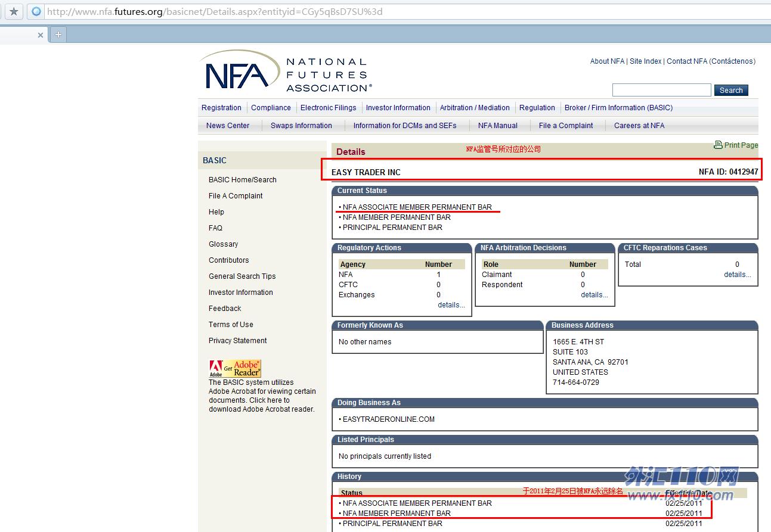Open Regulatory Actions details link
771x532 pixels.
pyautogui.click(x=451, y=305)
